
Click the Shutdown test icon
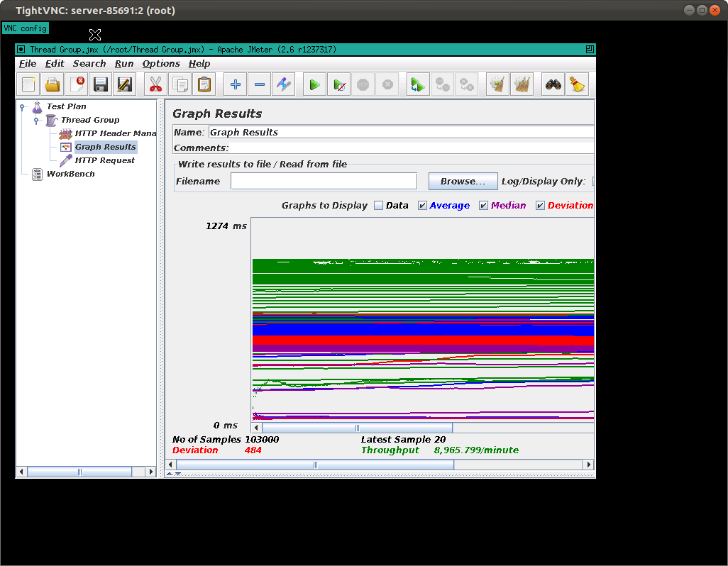pyautogui.click(x=387, y=84)
